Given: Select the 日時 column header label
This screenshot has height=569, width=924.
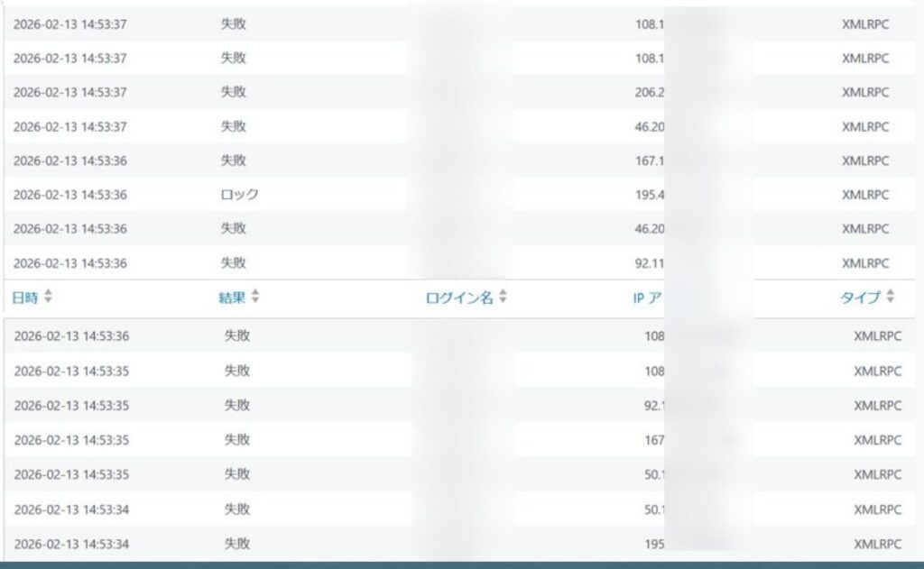Looking at the screenshot, I should tap(25, 298).
